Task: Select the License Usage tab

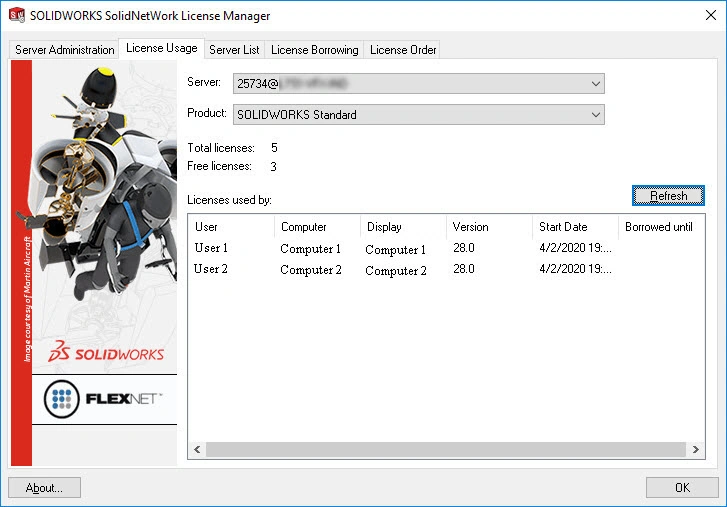Action: point(161,48)
